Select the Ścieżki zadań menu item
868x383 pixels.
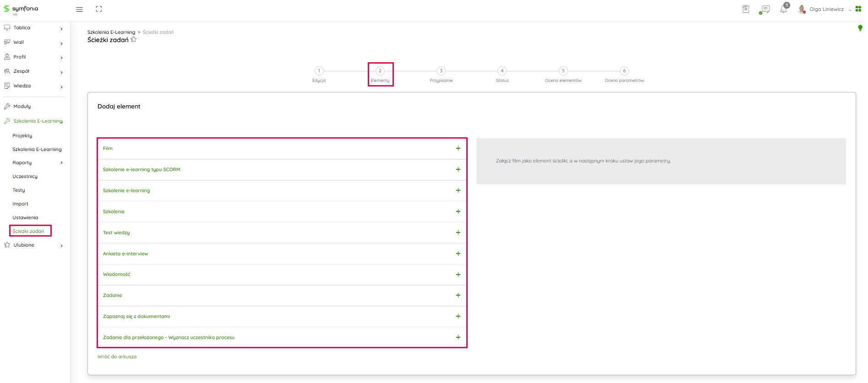point(28,231)
